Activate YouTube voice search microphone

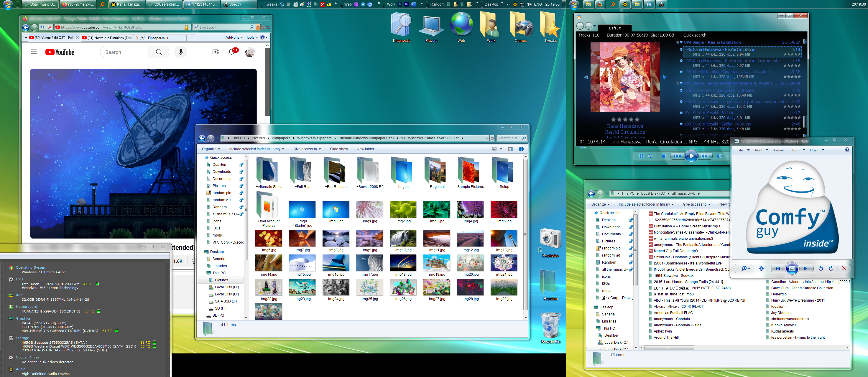(x=181, y=52)
